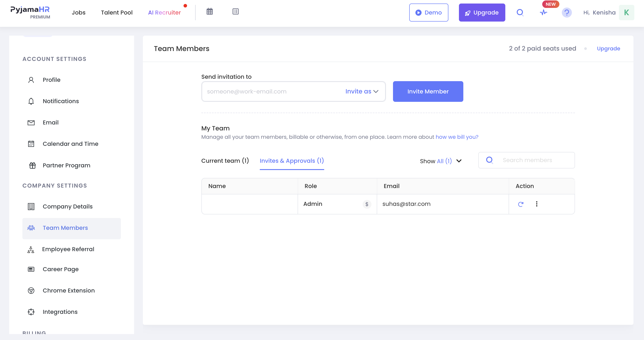Open the activity pulse icon marked NEW
This screenshot has width=644, height=340.
[544, 13]
